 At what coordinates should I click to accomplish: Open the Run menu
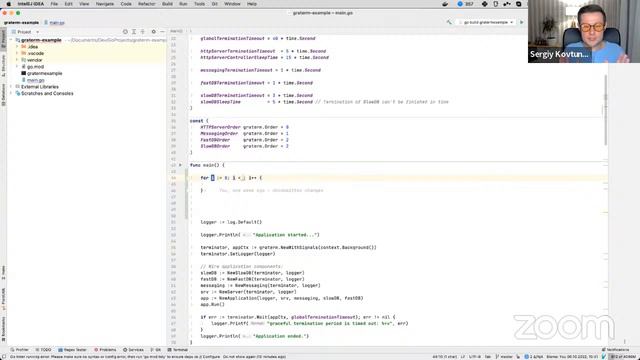coord(183,4)
